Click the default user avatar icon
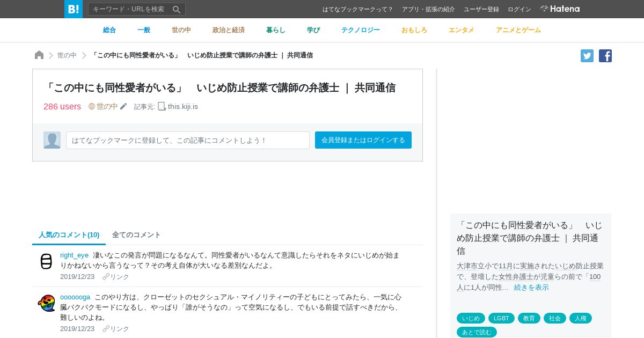Viewport: 644px width, 338px height. [52, 140]
